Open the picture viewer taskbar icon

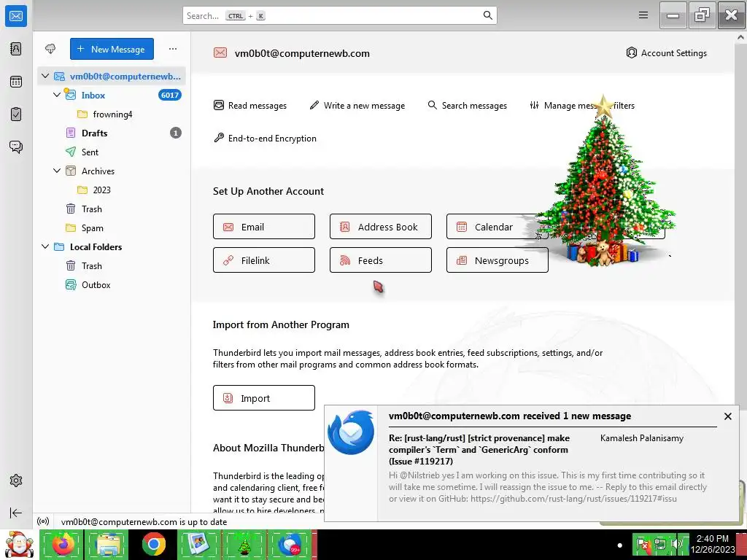click(198, 545)
